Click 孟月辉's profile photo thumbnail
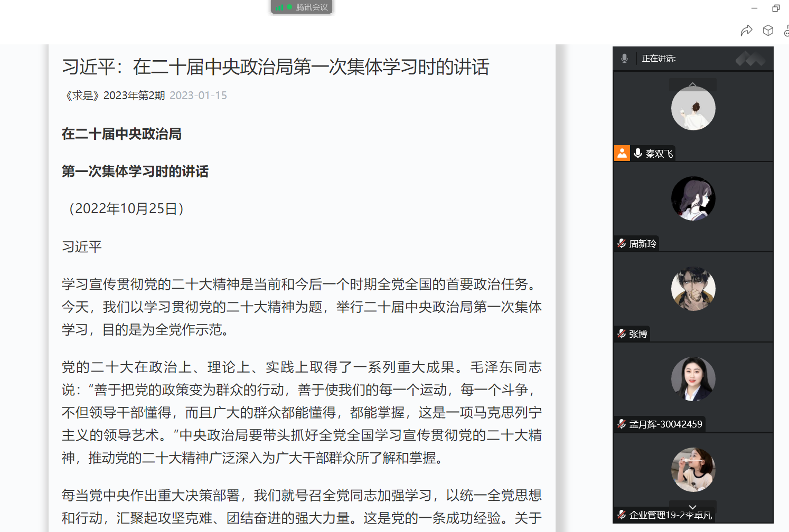This screenshot has width=789, height=532. click(693, 379)
